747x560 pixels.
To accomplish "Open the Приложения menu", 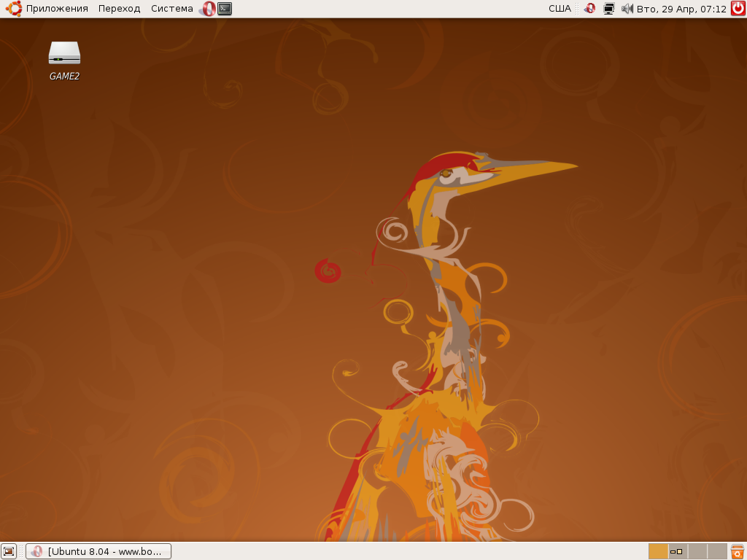I will (57, 9).
